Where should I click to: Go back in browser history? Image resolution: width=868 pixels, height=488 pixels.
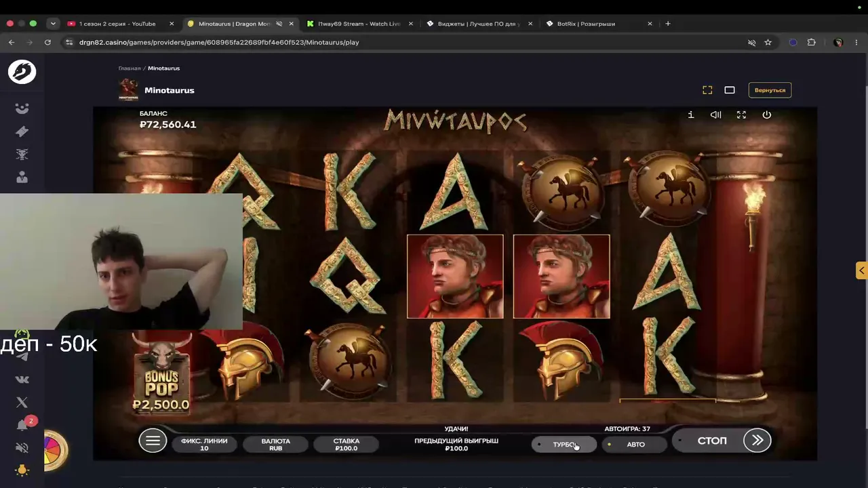click(12, 42)
